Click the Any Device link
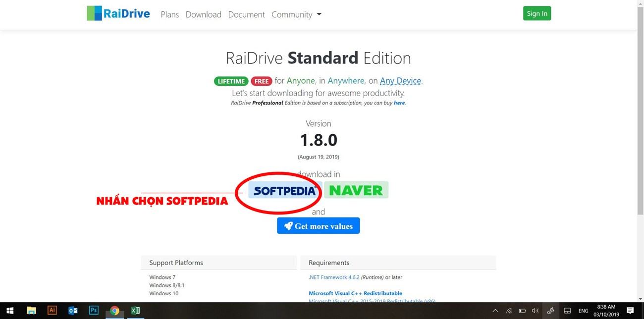Image resolution: width=644 pixels, height=319 pixels. 400,81
